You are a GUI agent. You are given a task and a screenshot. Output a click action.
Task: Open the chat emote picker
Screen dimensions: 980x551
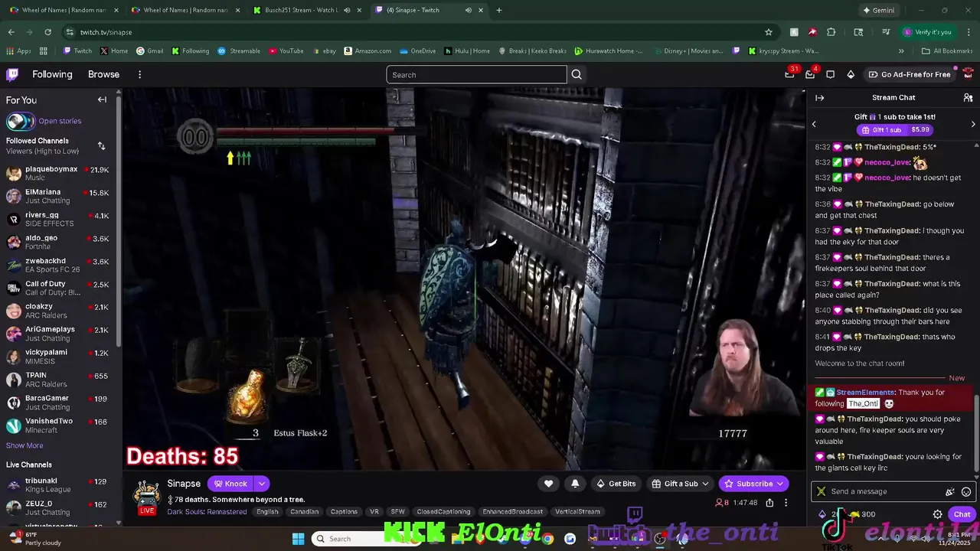point(966,492)
